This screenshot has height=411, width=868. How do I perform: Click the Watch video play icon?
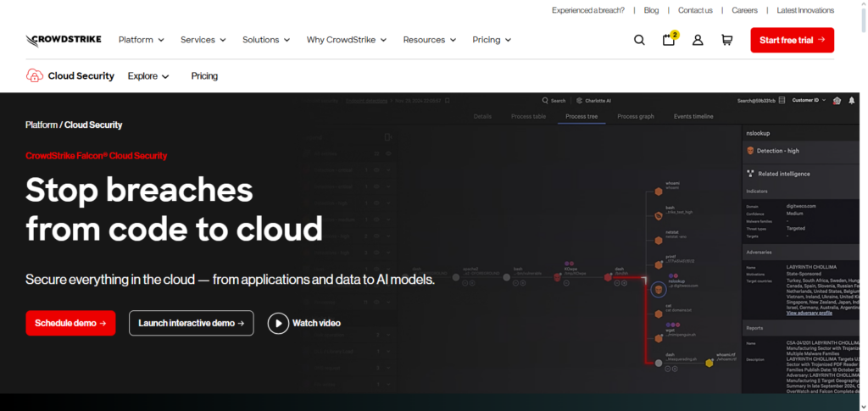point(278,323)
